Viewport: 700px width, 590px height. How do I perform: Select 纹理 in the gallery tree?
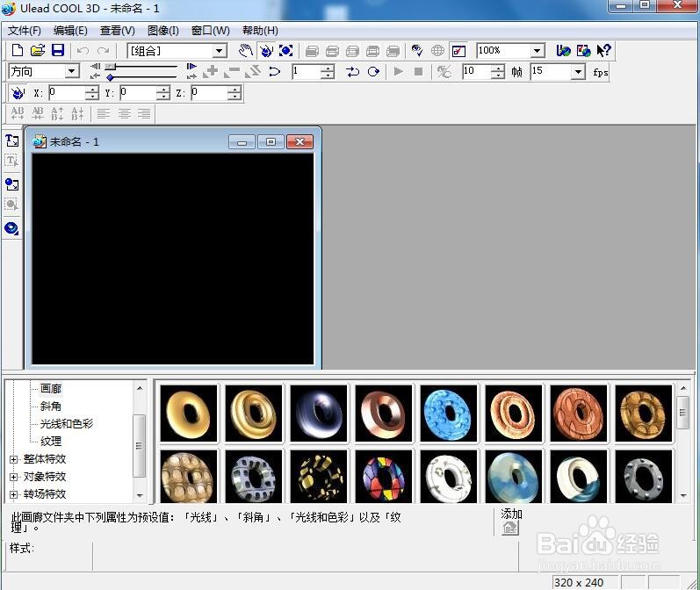50,442
